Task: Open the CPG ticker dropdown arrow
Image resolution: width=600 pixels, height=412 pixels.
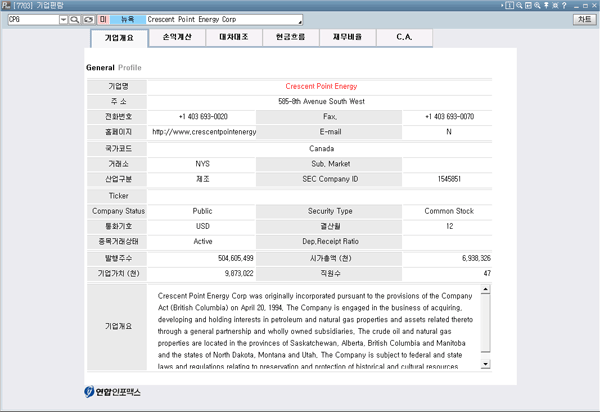Action: (63, 19)
